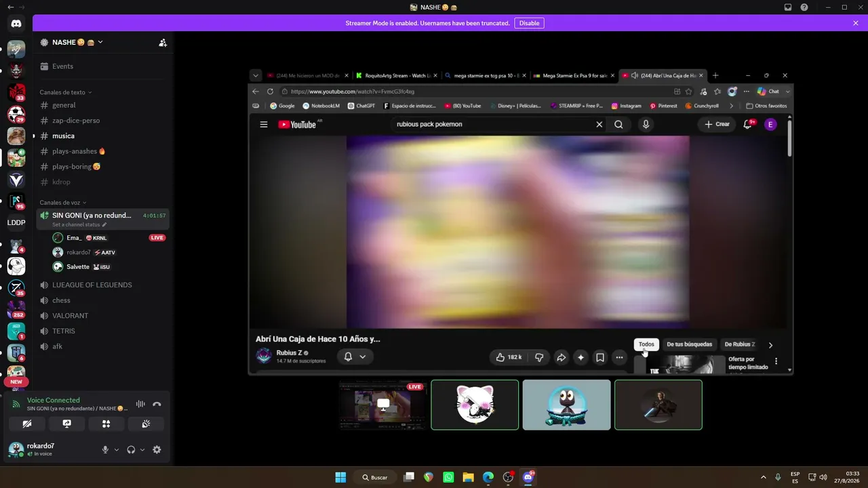The height and width of the screenshot is (488, 868).
Task: Start an activity from voice panel
Action: [106, 424]
